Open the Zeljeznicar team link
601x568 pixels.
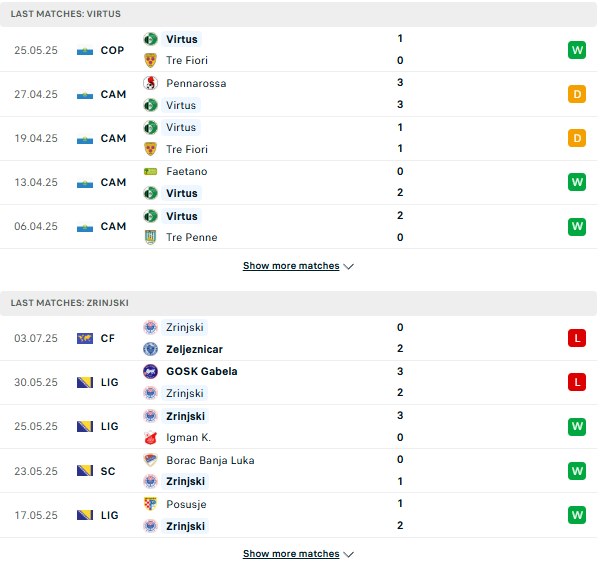195,349
